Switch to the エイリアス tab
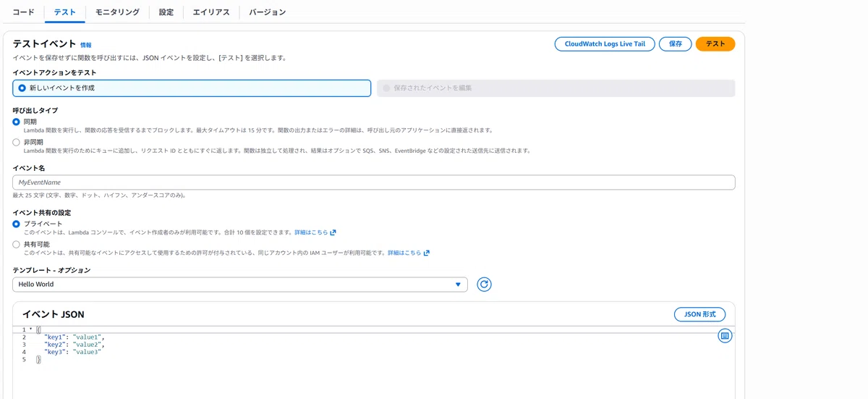The height and width of the screenshot is (399, 868). tap(211, 12)
